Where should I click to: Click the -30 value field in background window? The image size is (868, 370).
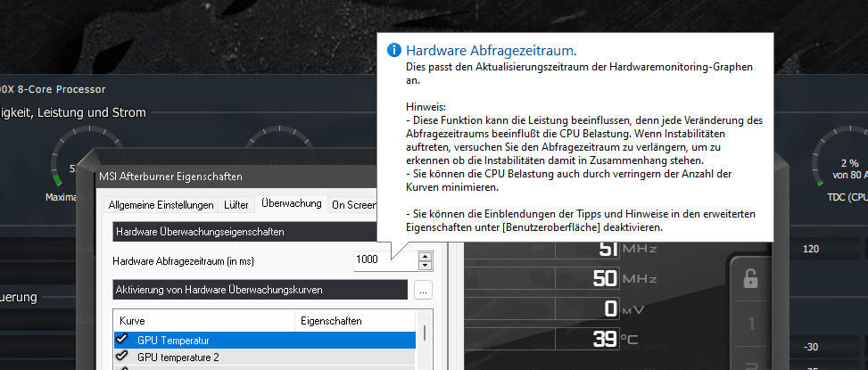coord(823,347)
